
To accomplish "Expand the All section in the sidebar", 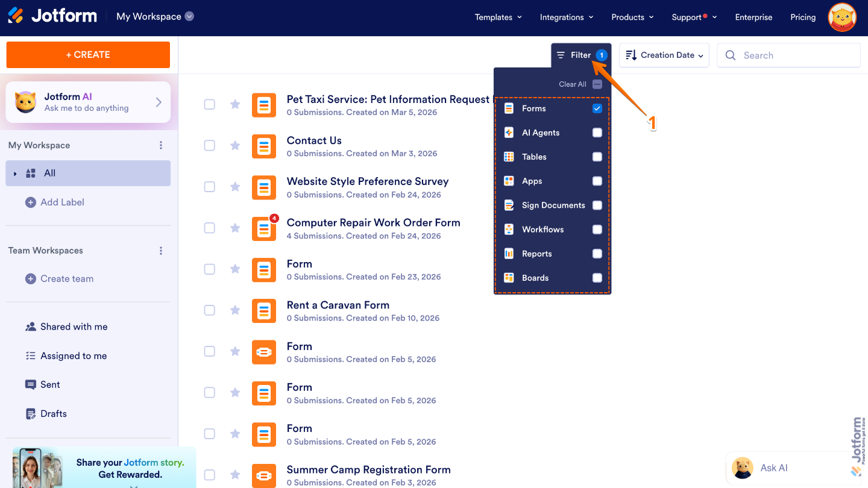I will point(15,173).
